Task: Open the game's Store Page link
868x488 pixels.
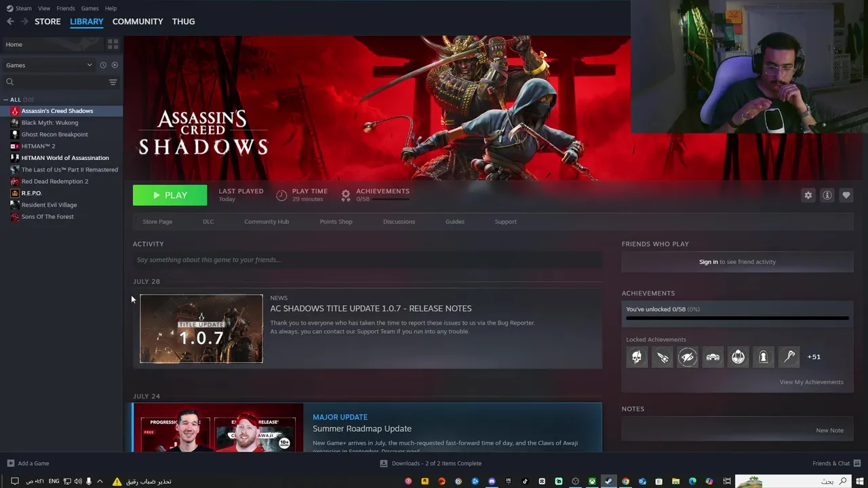Action: tap(157, 222)
